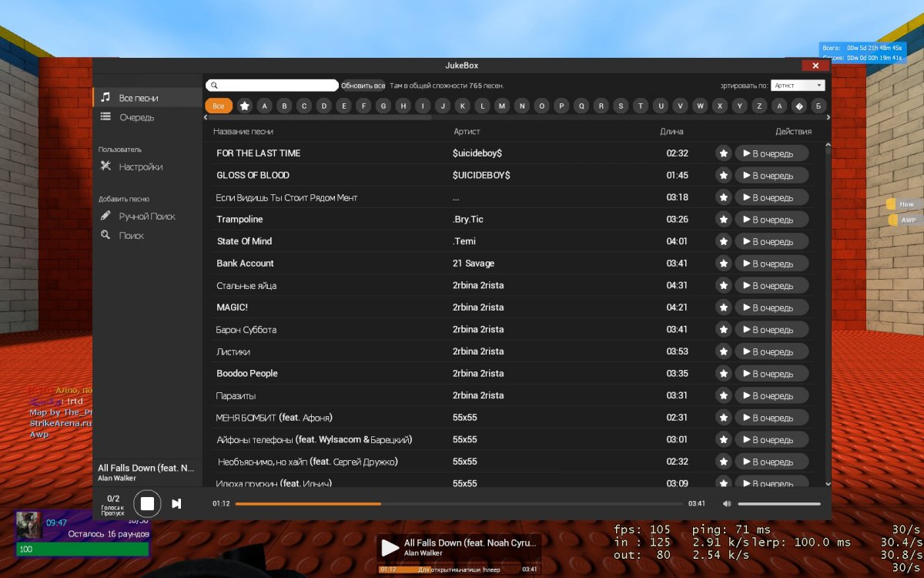Switch to the Очередь queue view

pyautogui.click(x=136, y=117)
